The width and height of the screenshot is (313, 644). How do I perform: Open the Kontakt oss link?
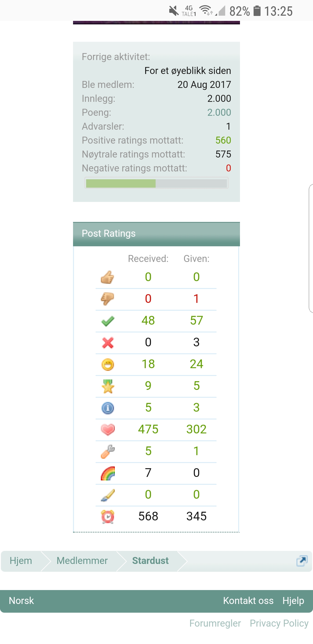click(x=248, y=601)
